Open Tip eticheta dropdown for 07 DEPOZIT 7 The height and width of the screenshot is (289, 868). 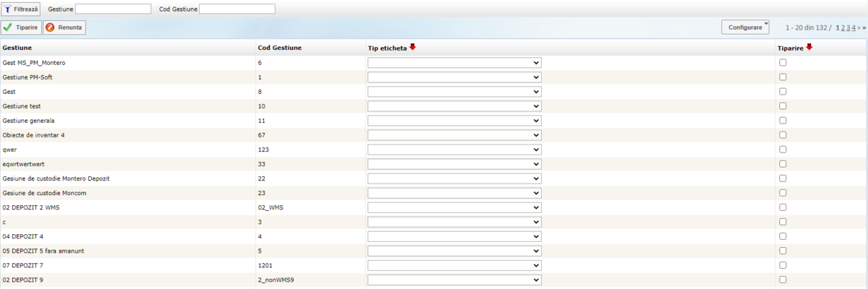(454, 265)
